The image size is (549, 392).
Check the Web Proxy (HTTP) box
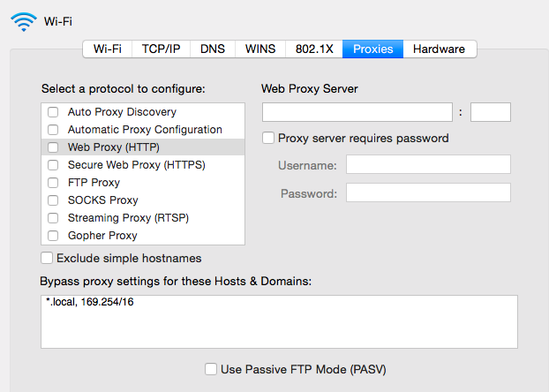click(x=54, y=147)
